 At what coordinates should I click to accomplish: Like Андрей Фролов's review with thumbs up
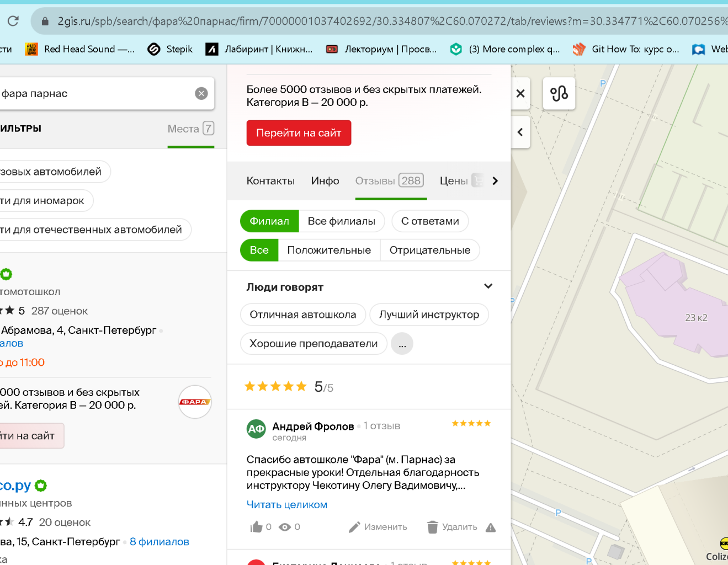coord(256,527)
